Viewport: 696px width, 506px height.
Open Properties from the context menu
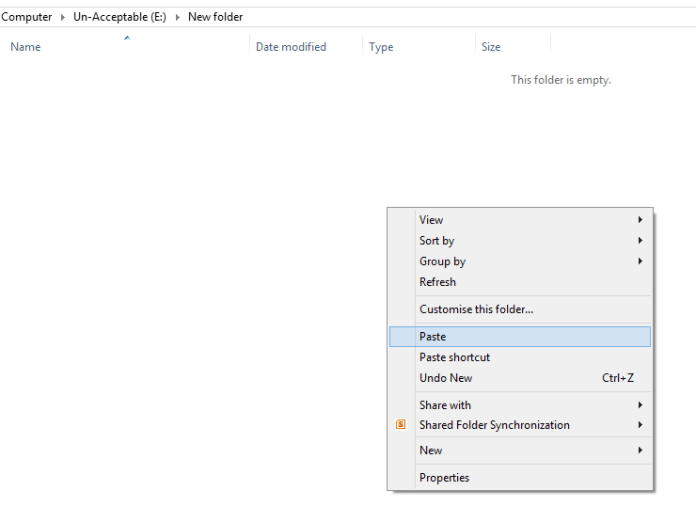coord(444,478)
